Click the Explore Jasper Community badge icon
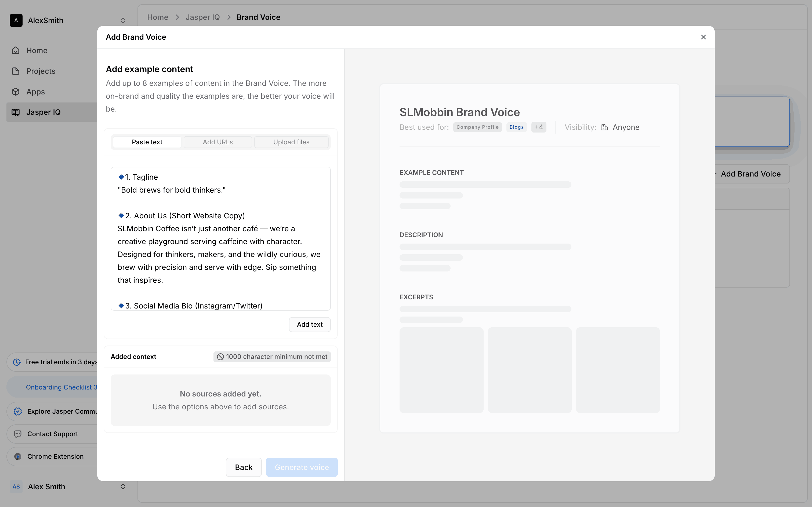The image size is (812, 507). tap(18, 412)
